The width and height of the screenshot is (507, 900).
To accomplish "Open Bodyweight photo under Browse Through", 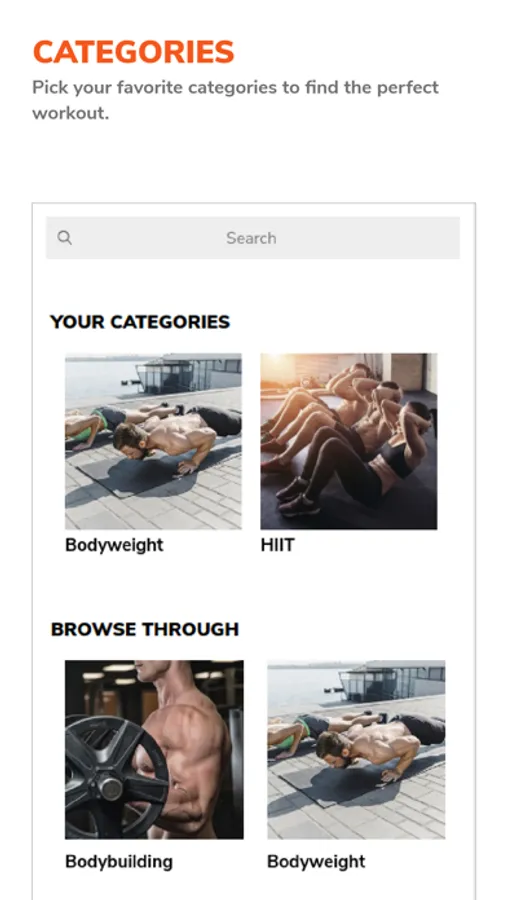I will tap(356, 749).
